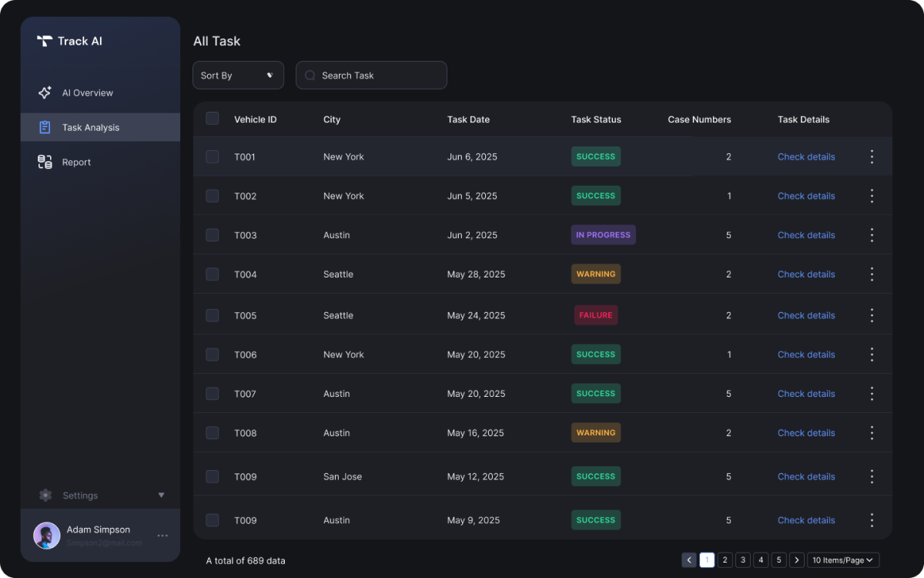Mark the checkbox for the San Jose row
This screenshot has width=924, height=578.
(x=213, y=476)
